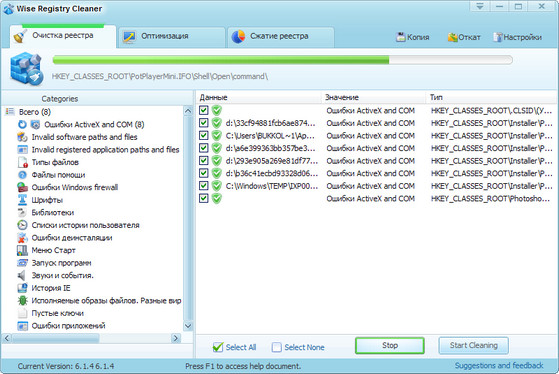Select the Шрифты category label

coord(47,200)
